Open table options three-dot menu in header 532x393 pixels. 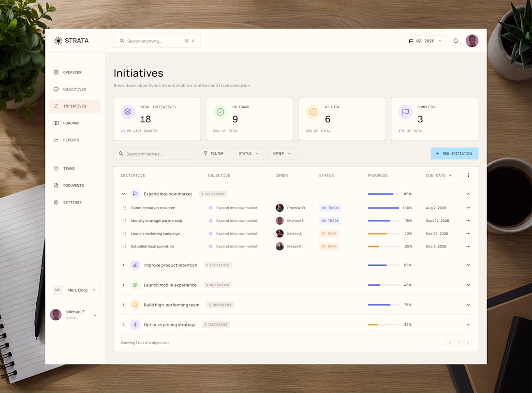click(x=468, y=175)
